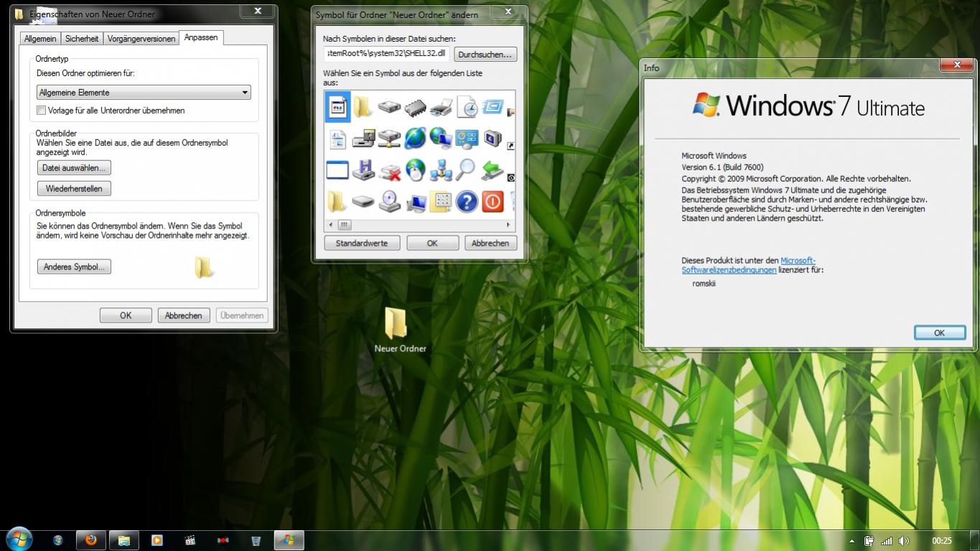
Task: Click the Anderes Symbol button
Action: coord(74,267)
